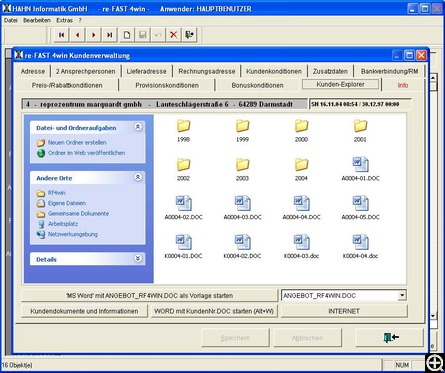This screenshot has height=373, width=445.
Task: Click the exit door toolbar icon
Action: [189, 35]
